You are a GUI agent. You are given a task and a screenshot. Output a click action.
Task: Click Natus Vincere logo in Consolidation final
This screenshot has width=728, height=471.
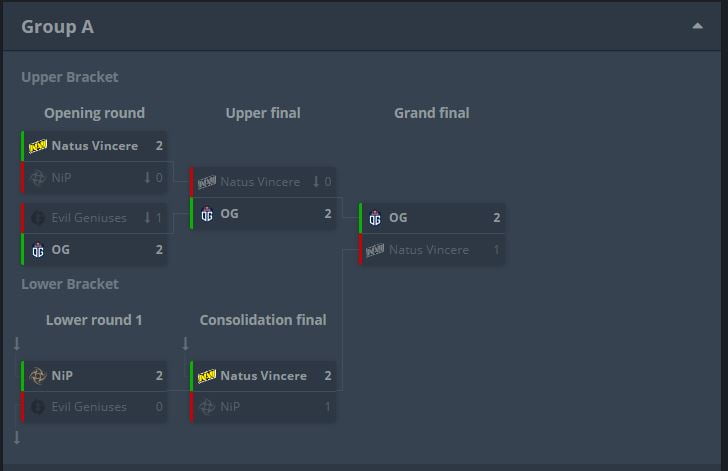(207, 376)
